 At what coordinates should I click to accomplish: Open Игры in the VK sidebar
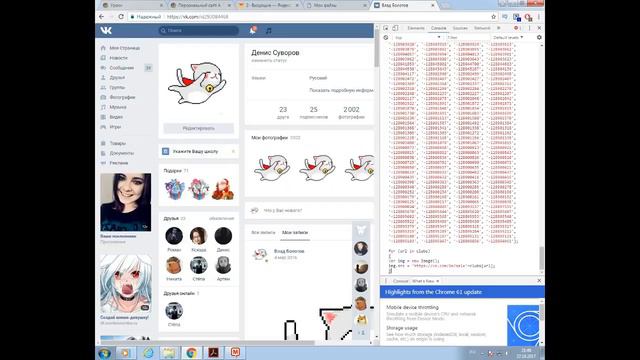click(115, 127)
